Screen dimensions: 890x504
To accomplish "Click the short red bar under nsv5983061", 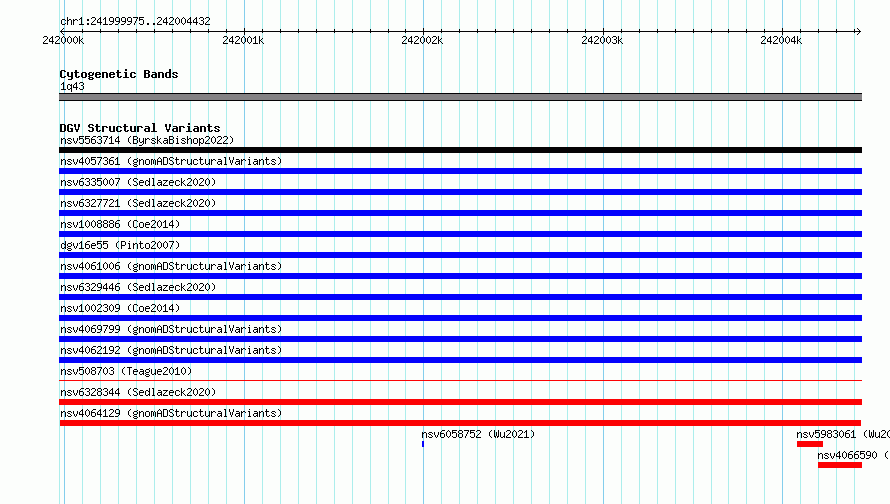I will [810, 444].
